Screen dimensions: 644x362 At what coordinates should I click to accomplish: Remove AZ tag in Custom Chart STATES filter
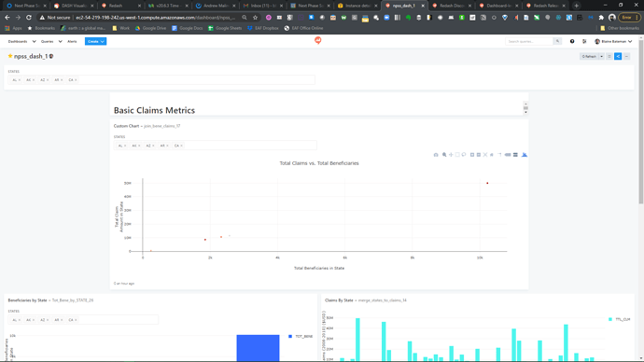click(153, 146)
